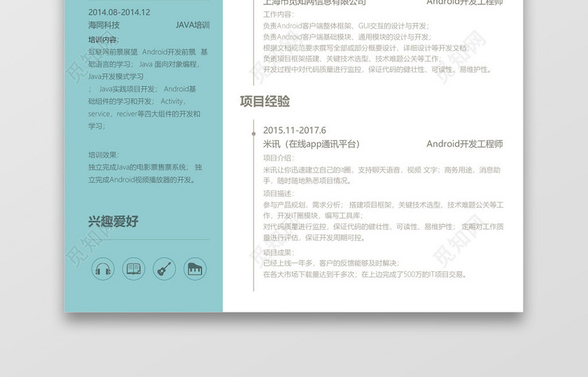
Task: Click the line 负责Android客户端整体框架、GUI交互的设计与开发
Action: click(346, 26)
